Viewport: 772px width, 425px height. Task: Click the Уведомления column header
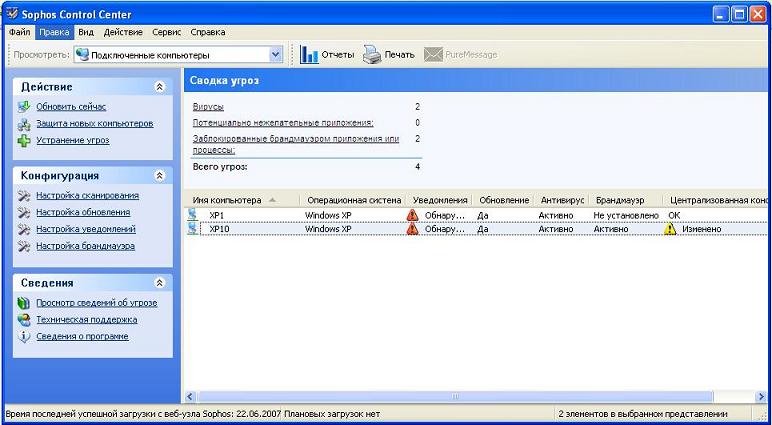(440, 200)
